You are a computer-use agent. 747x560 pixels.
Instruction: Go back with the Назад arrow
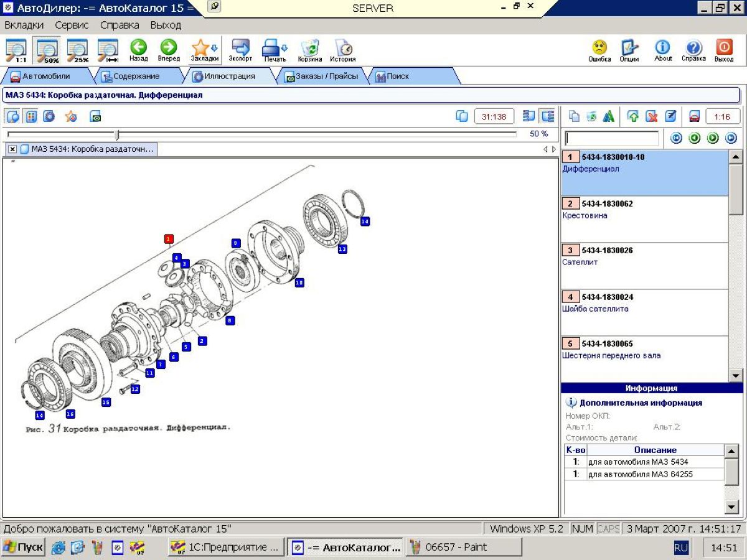(x=138, y=50)
